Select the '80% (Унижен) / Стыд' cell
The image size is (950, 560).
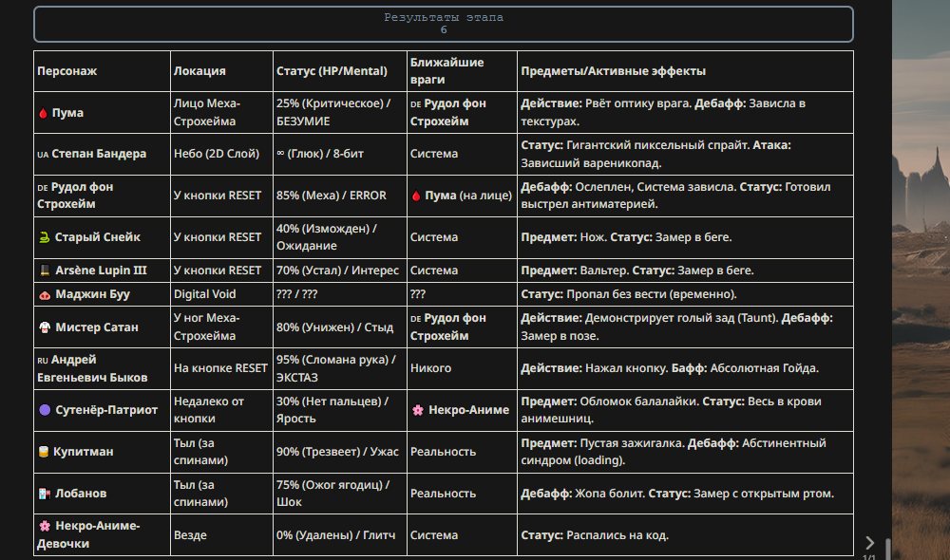[x=340, y=327]
